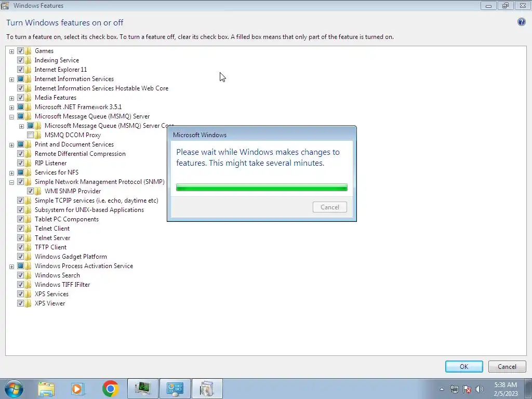
Task: Click the TFTP Client folder icon
Action: (x=28, y=247)
